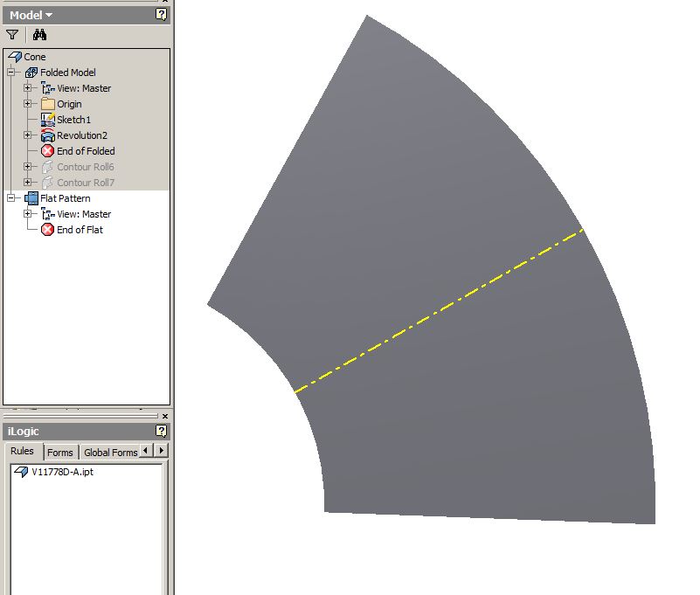Select V11778D-A.ipt in Rules list
Viewport: 700px width, 595px height.
(x=53, y=472)
